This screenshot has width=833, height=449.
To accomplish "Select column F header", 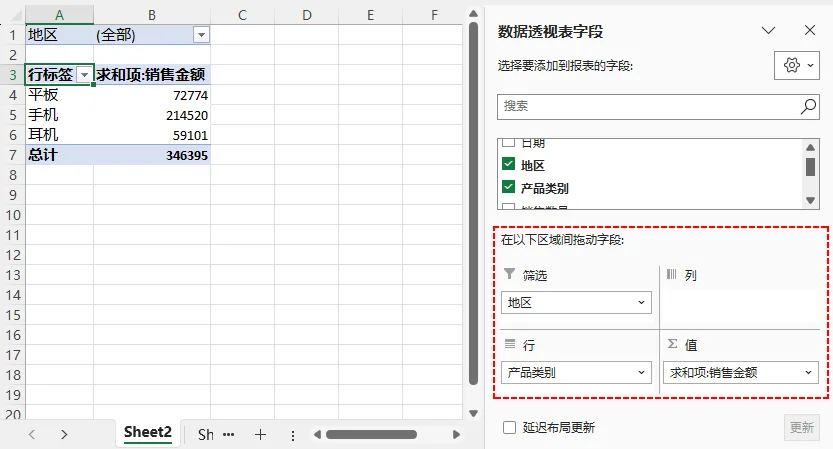I will click(434, 16).
